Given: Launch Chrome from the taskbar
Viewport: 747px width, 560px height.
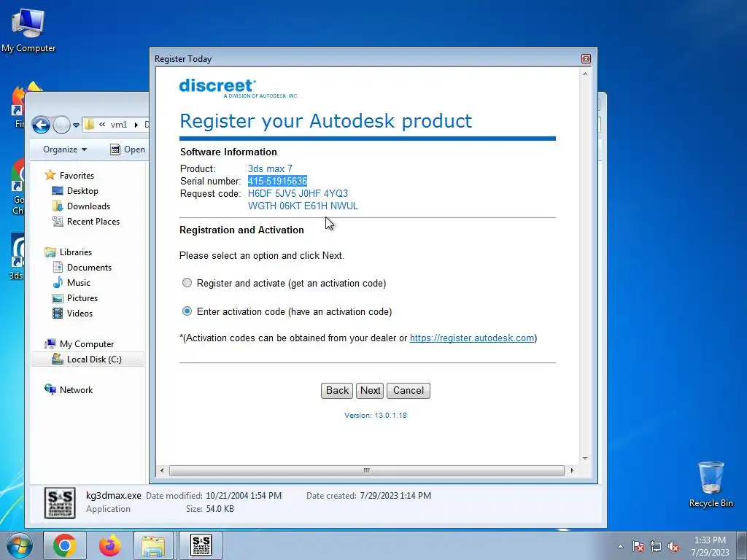Looking at the screenshot, I should (x=65, y=545).
